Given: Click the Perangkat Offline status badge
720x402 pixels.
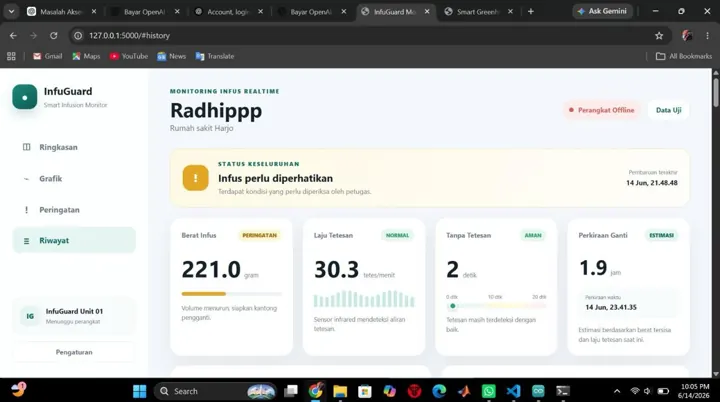Looking at the screenshot, I should click(601, 110).
